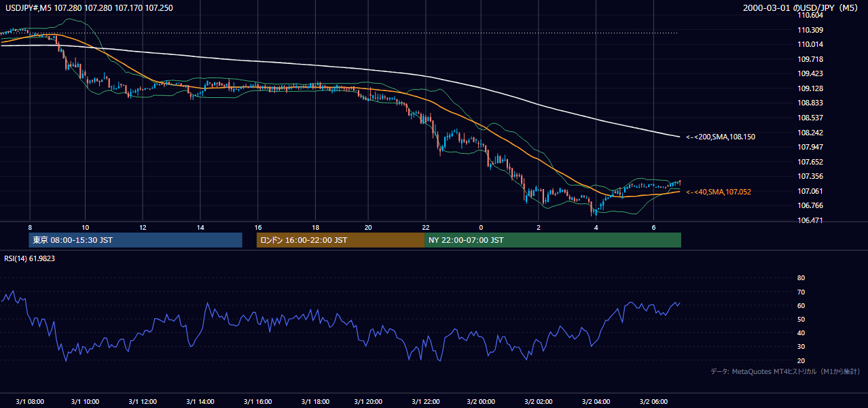
Task: Click the 30 level on the RSI scale
Action: point(801,346)
